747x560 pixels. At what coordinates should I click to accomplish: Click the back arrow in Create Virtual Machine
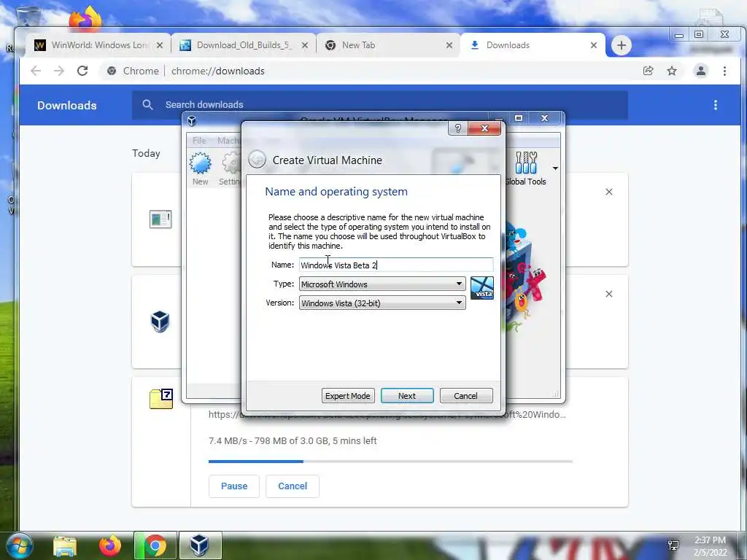[x=257, y=160]
